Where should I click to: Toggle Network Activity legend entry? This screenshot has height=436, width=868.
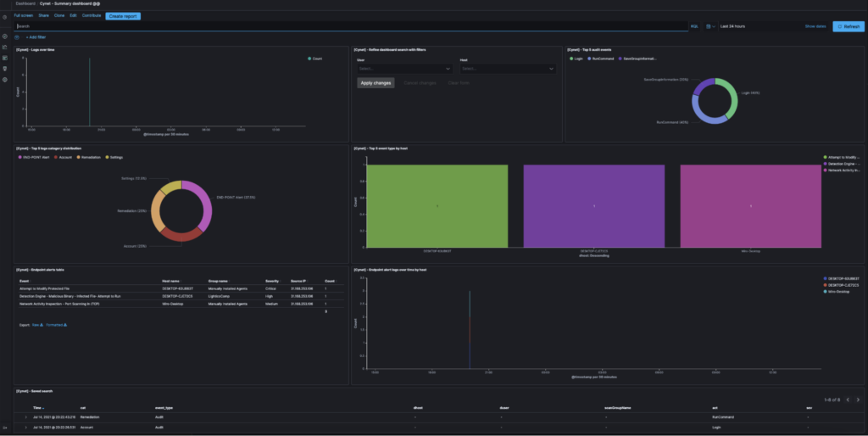pyautogui.click(x=842, y=170)
